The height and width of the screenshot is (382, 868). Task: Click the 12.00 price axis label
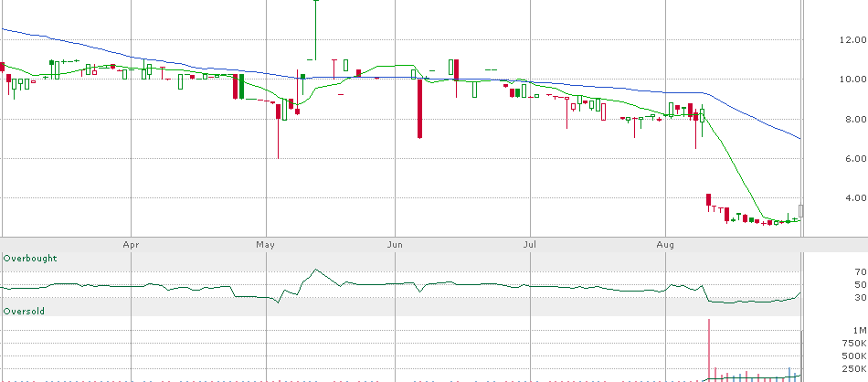(852, 40)
